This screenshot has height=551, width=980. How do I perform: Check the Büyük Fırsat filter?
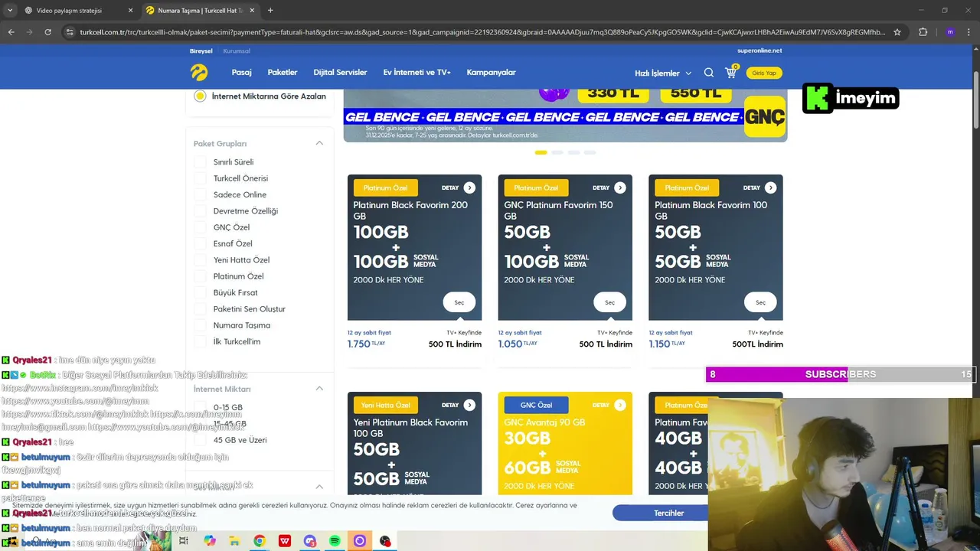200,292
